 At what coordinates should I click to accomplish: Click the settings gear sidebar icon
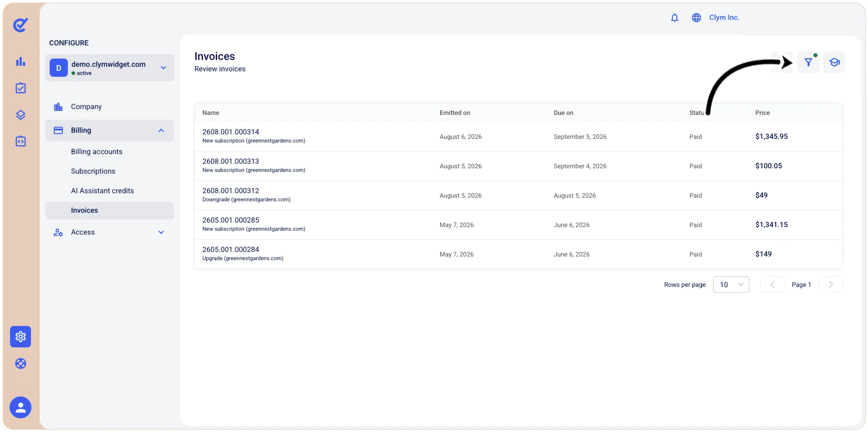tap(20, 337)
